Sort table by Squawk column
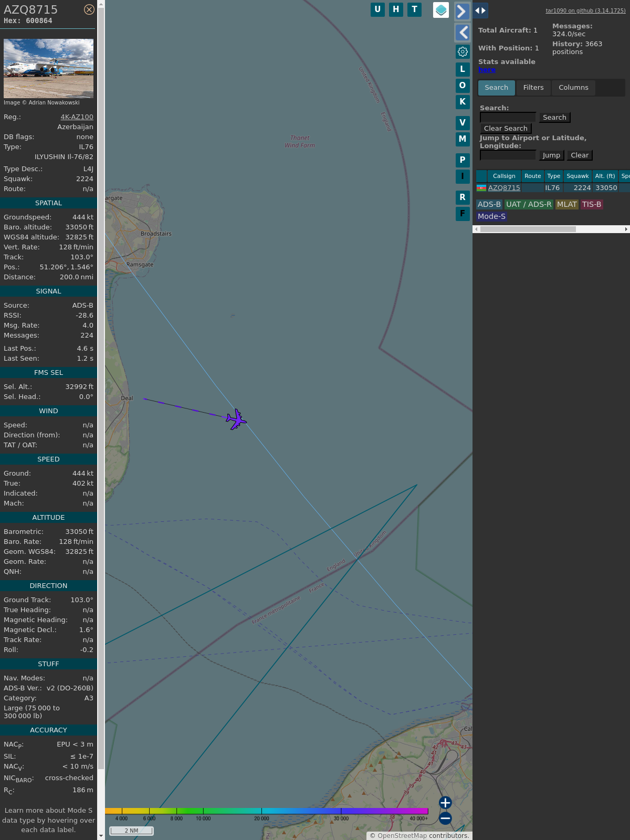This screenshot has width=630, height=840. tap(577, 176)
